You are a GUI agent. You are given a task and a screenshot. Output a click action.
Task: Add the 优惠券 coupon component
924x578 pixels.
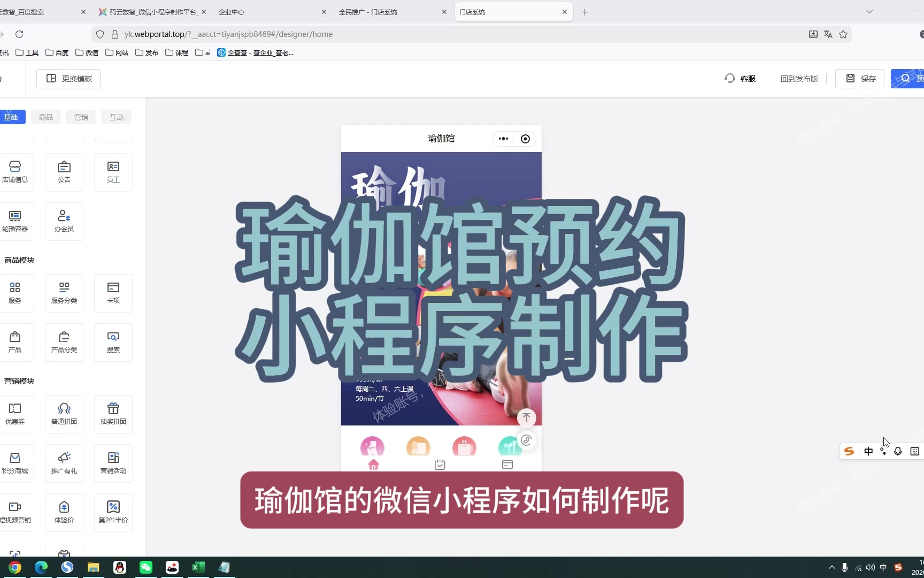[15, 414]
